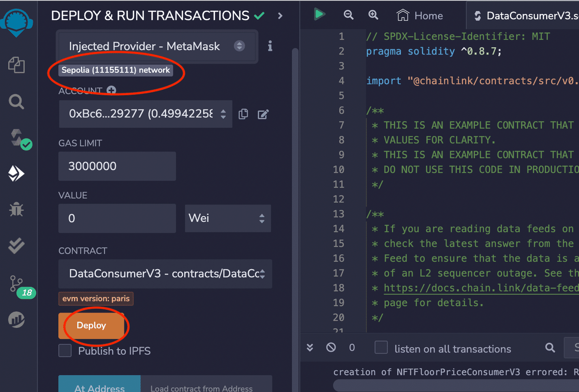Open the analysis chart plugin icon
Screen dimensions: 579x392
[16, 320]
